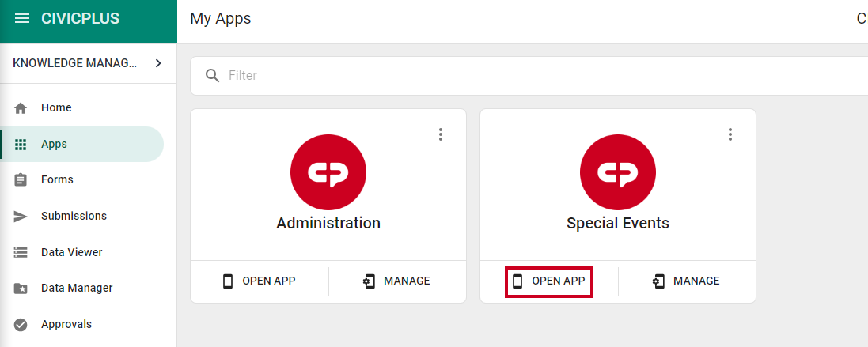The height and width of the screenshot is (347, 868).
Task: Click phone icon on Administration Open App
Action: (228, 281)
